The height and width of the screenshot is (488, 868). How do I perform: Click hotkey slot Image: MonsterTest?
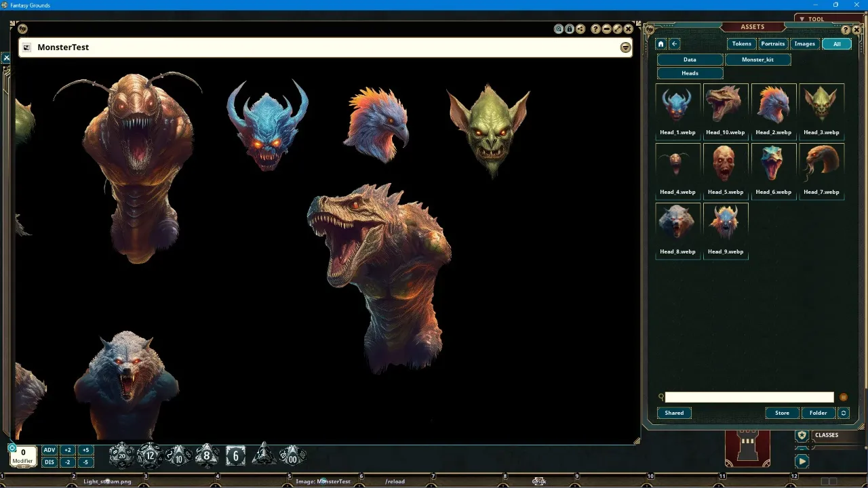(323, 481)
